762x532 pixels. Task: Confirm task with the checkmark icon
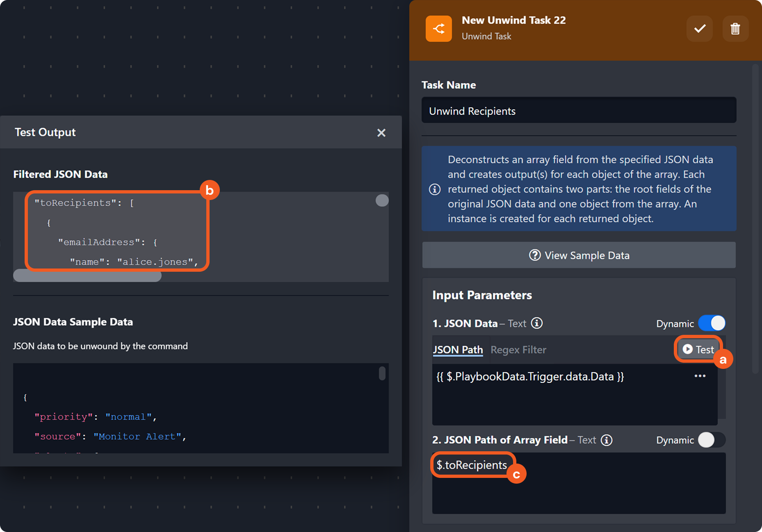coord(700,29)
